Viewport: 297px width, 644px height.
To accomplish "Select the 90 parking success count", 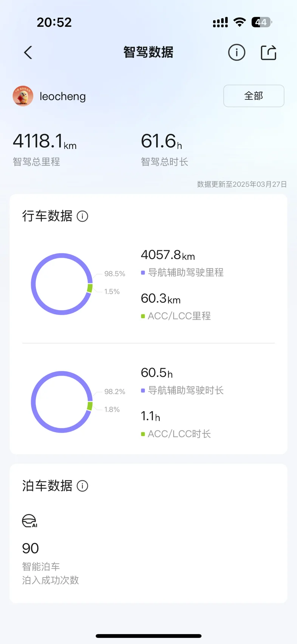I will (31, 548).
